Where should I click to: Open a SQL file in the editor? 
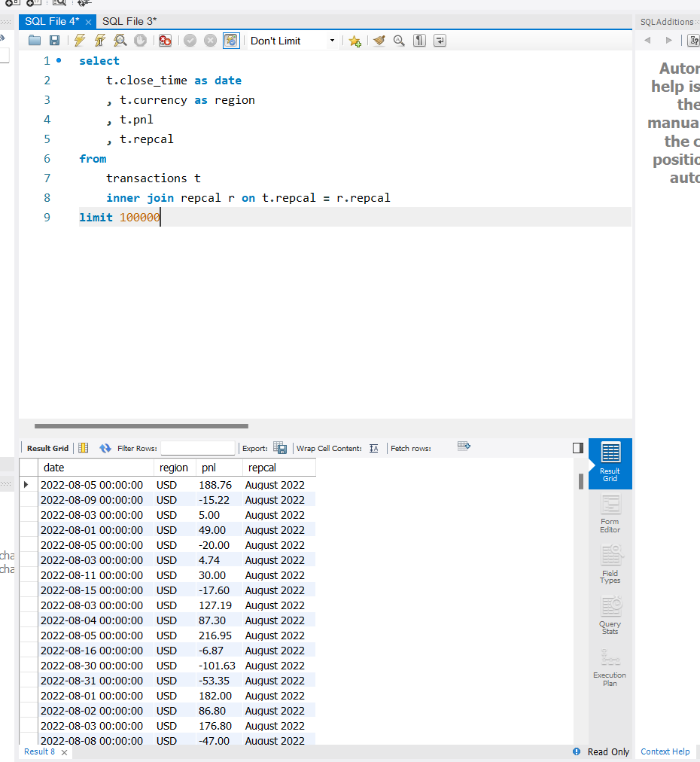(35, 40)
